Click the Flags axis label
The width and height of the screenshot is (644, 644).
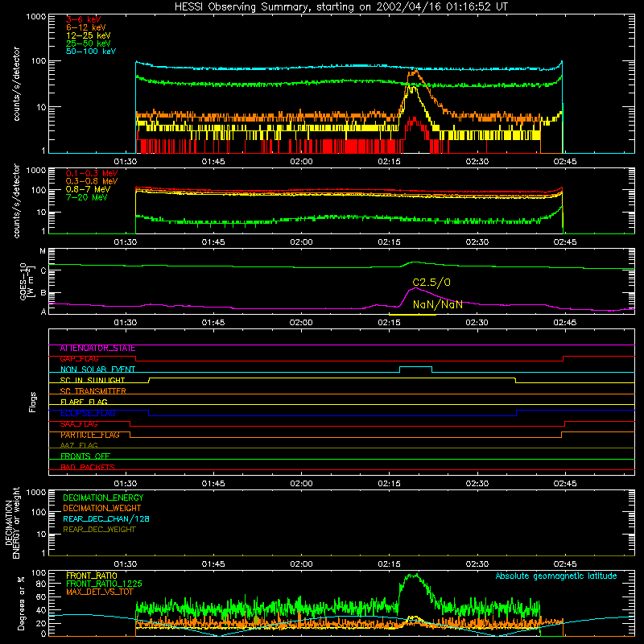[x=33, y=402]
